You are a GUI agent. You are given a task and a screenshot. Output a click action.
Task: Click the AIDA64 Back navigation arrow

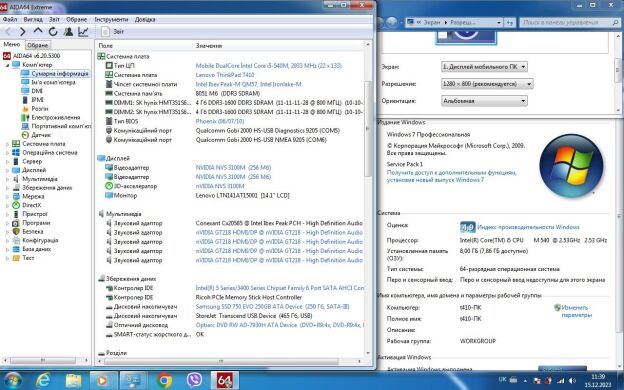click(8, 31)
